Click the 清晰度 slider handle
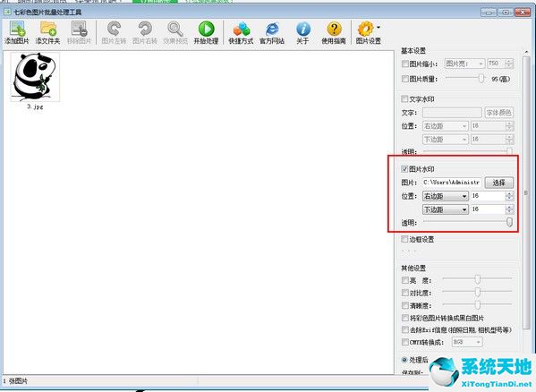Viewport: 536px width, 392px height. click(x=478, y=304)
